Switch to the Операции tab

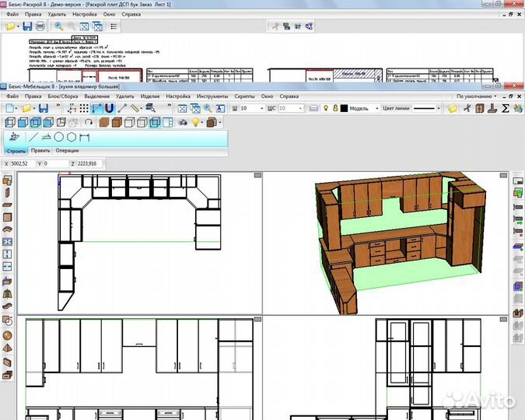coord(67,151)
